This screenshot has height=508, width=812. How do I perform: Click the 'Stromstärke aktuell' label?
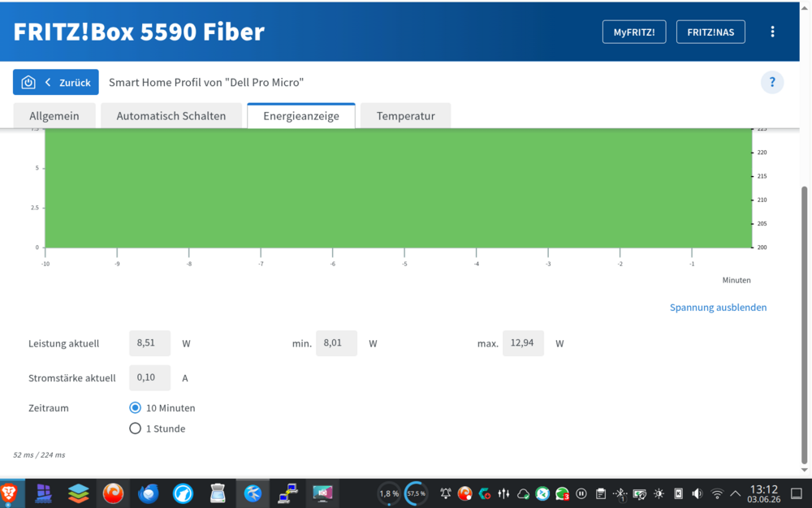[x=72, y=378]
